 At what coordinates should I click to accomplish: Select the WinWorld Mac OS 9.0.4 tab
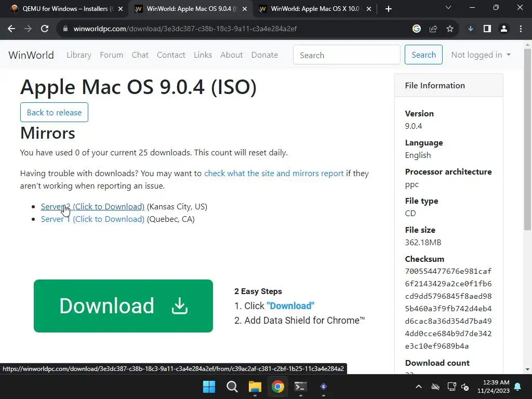190,9
